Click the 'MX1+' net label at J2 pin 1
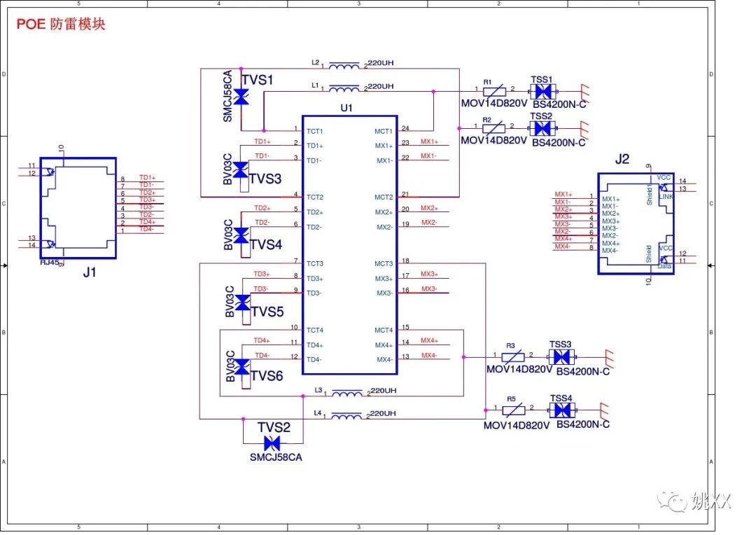The height and width of the screenshot is (535, 756). pyautogui.click(x=563, y=195)
